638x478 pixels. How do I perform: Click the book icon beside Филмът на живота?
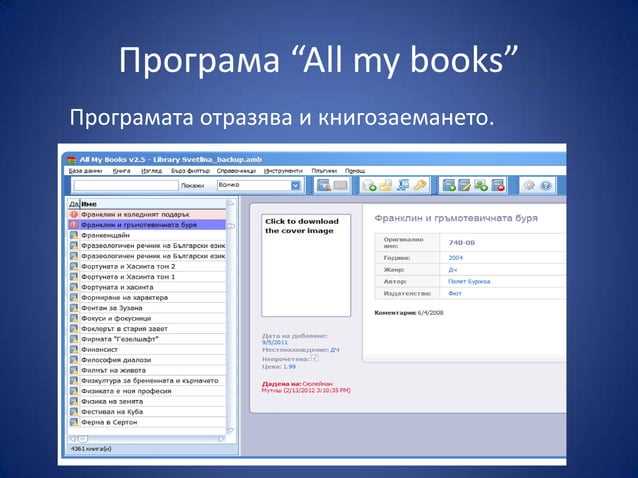74,370
